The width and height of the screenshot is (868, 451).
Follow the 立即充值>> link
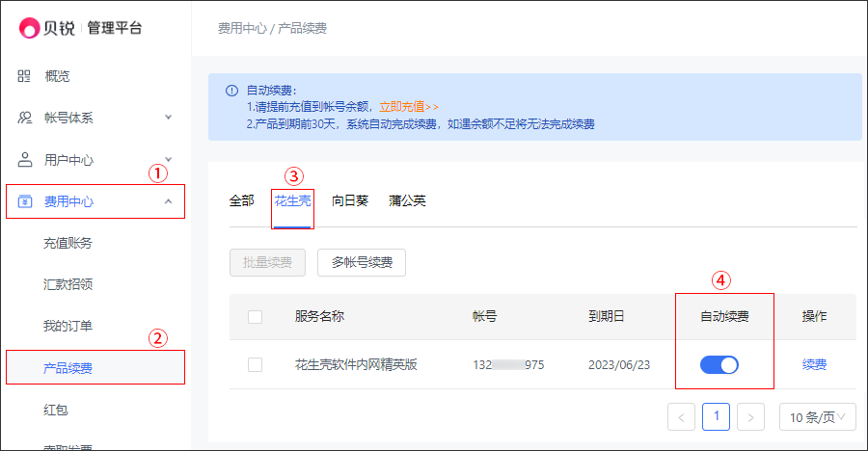(x=409, y=107)
